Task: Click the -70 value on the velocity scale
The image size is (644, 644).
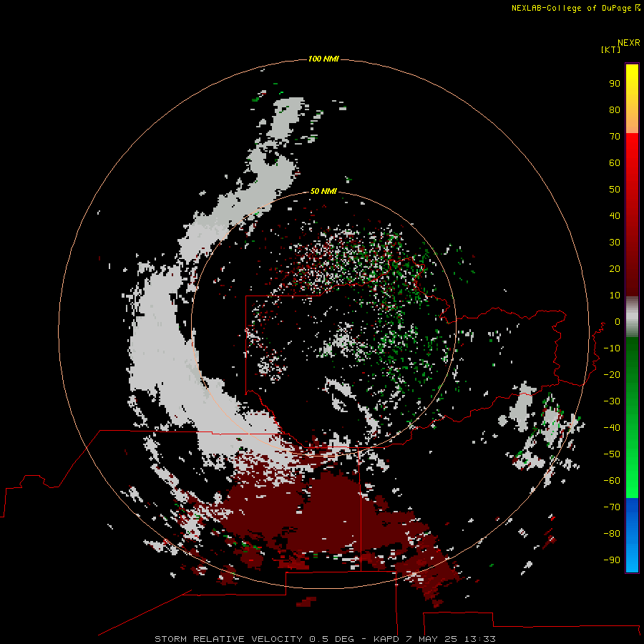Action: pyautogui.click(x=612, y=507)
